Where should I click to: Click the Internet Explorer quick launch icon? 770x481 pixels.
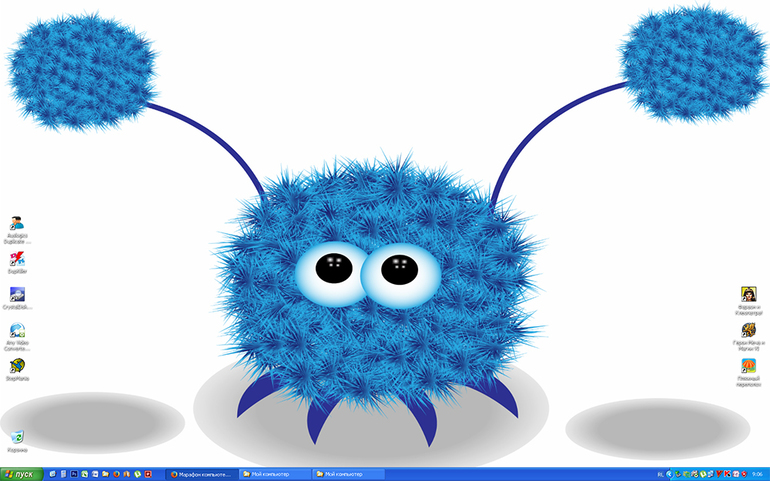point(52,474)
